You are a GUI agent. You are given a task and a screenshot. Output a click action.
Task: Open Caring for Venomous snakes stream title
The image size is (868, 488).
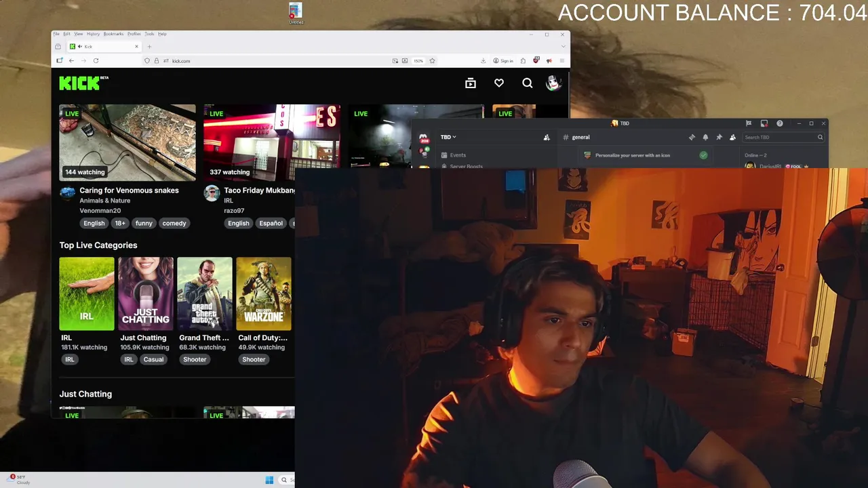point(129,190)
